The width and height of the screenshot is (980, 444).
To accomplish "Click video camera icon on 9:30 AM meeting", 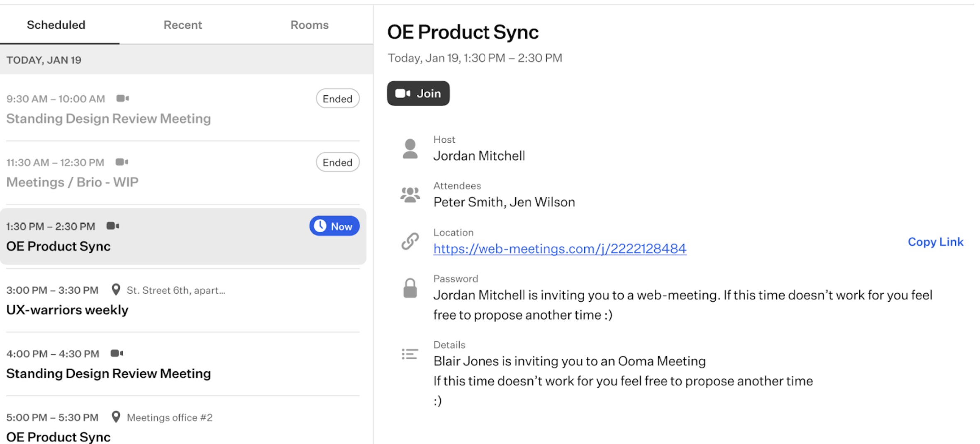I will click(x=122, y=98).
